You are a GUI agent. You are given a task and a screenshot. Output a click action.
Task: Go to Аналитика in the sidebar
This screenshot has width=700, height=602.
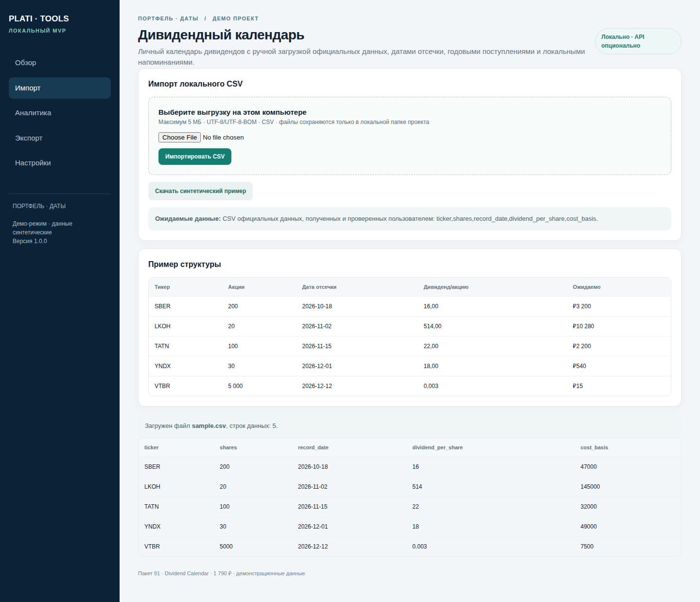pyautogui.click(x=60, y=113)
